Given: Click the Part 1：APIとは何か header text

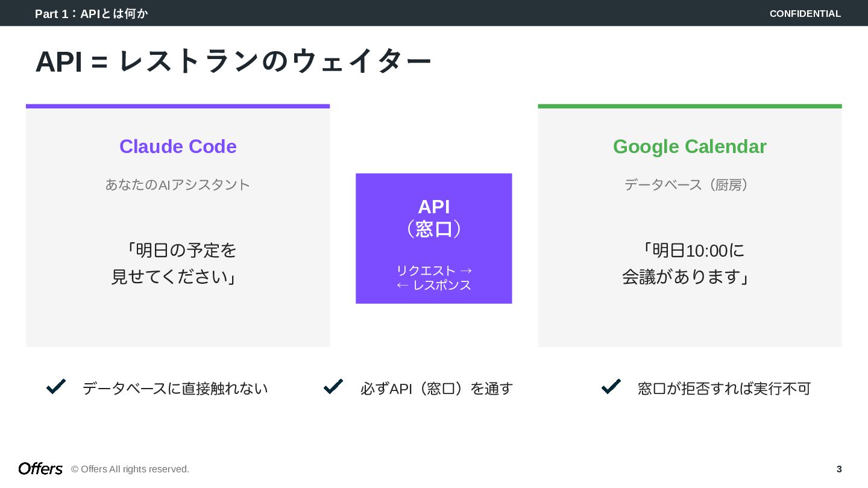Looking at the screenshot, I should coord(92,13).
